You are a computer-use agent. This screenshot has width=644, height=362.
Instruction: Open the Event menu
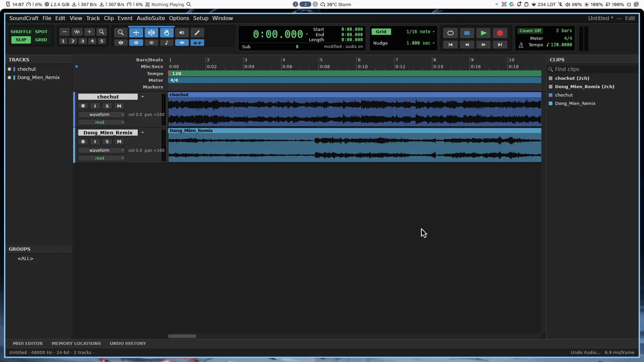coord(125,18)
